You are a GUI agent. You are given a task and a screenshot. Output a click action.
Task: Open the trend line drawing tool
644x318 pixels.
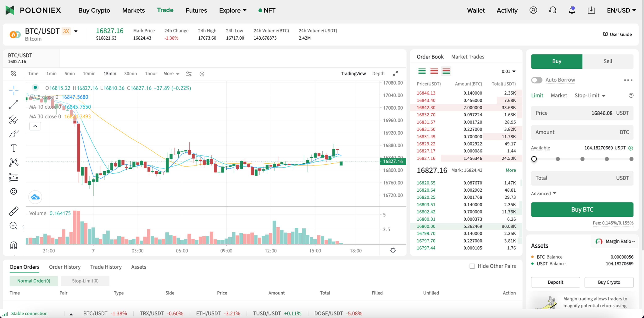(x=14, y=104)
